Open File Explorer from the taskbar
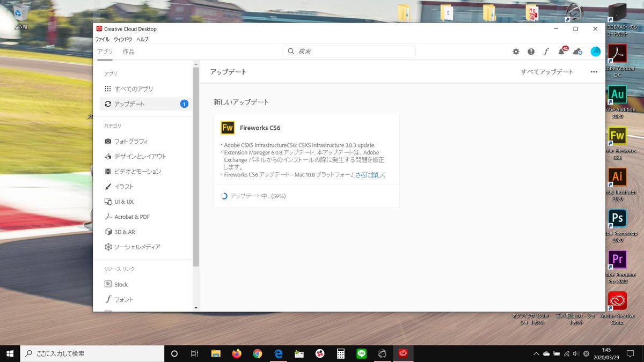Image resolution: width=644 pixels, height=362 pixels. tap(216, 353)
